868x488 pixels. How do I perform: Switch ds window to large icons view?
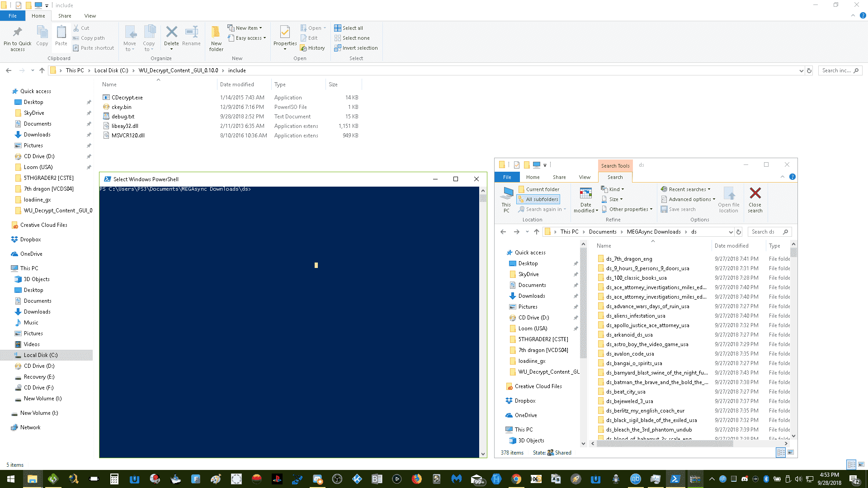791,452
